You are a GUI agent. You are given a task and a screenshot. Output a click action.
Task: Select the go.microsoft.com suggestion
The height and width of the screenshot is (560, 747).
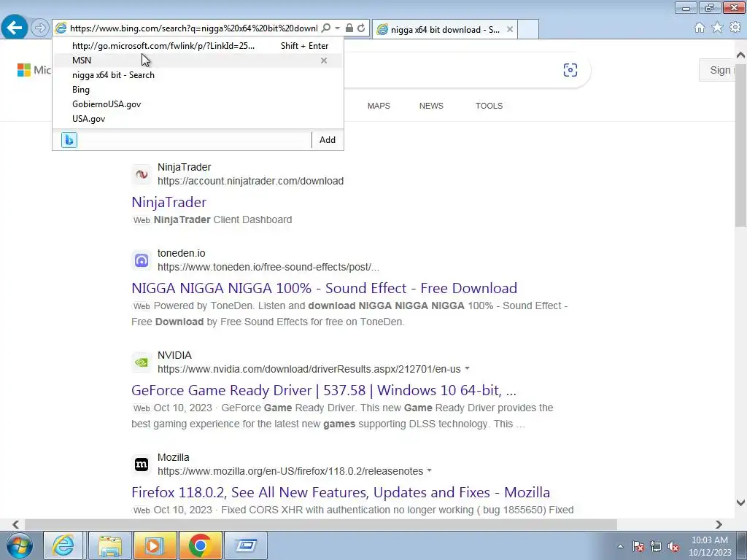pos(198,46)
